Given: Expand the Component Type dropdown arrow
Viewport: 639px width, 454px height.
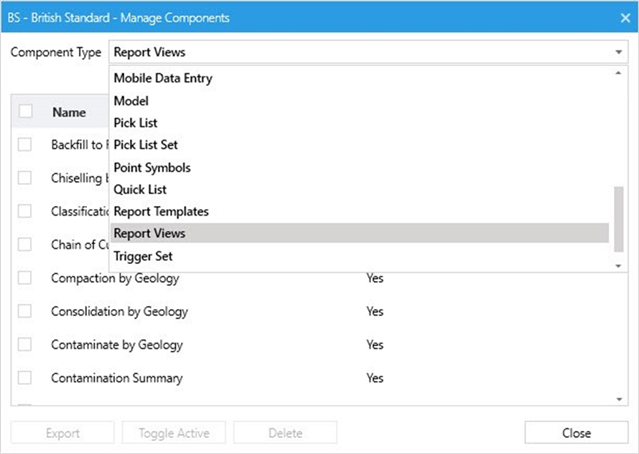Looking at the screenshot, I should point(619,52).
